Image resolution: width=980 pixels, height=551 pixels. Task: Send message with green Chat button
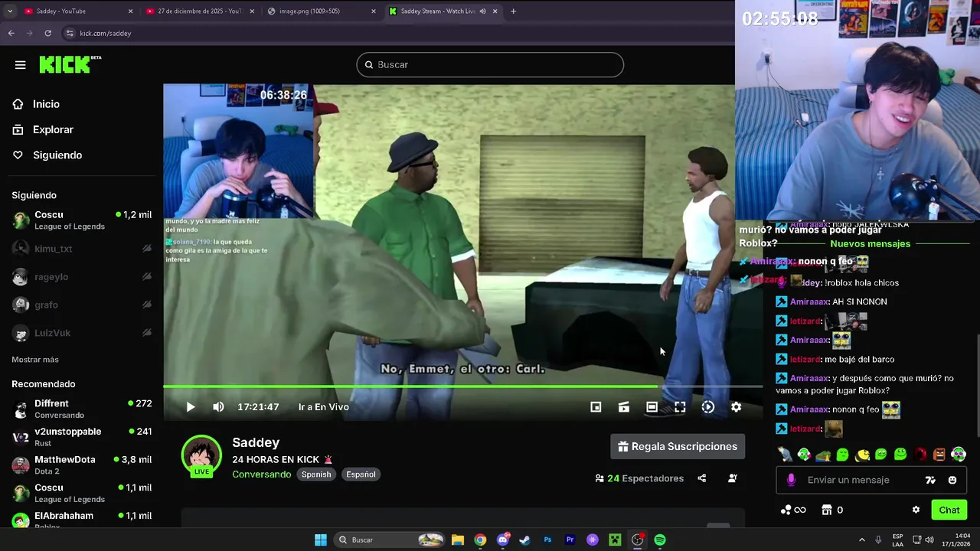pyautogui.click(x=949, y=510)
